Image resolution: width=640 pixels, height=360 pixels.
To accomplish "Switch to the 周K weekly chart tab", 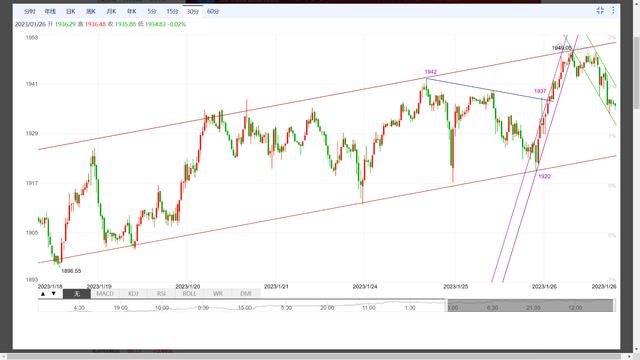I will point(91,11).
